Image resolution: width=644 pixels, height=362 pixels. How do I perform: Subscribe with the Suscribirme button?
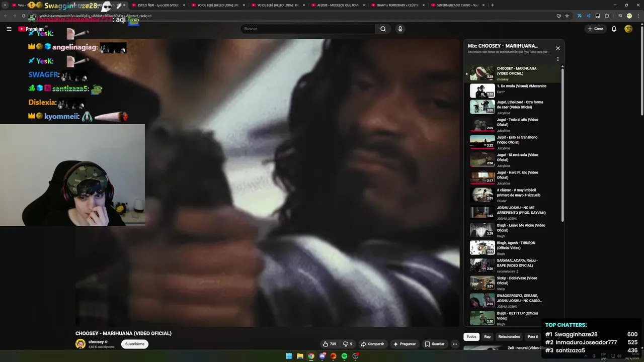pyautogui.click(x=134, y=344)
